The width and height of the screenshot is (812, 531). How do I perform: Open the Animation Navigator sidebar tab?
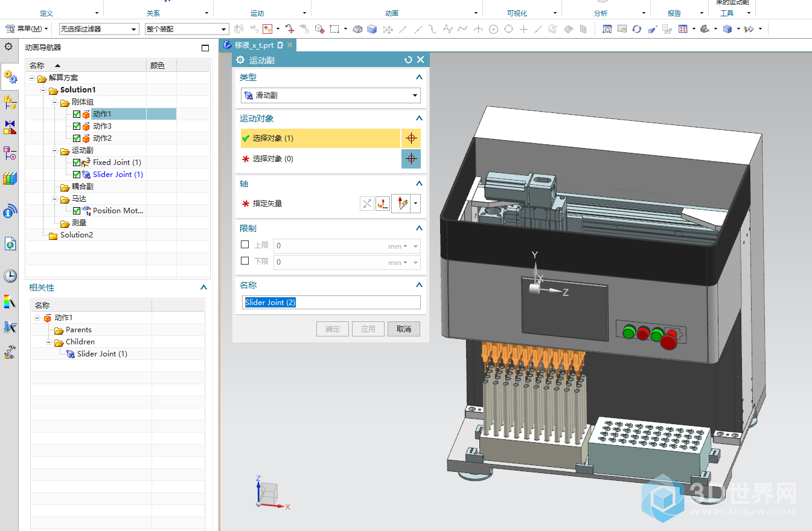click(x=10, y=77)
